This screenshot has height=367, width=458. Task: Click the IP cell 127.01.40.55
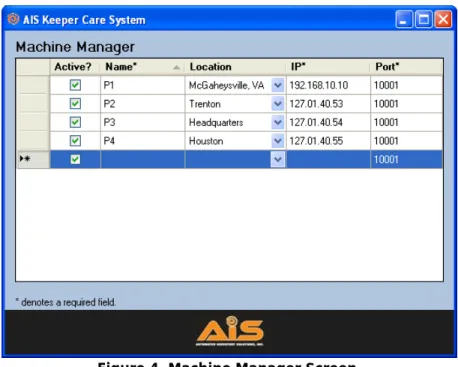point(328,141)
